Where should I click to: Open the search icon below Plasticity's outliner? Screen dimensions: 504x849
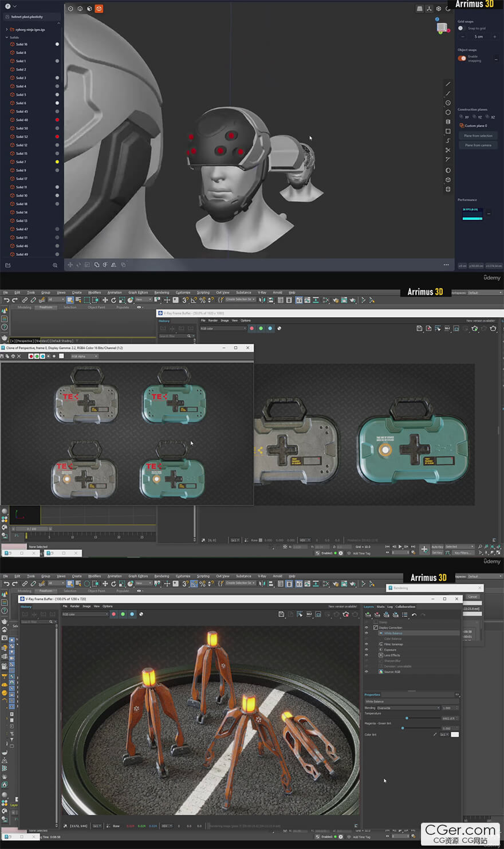click(55, 265)
